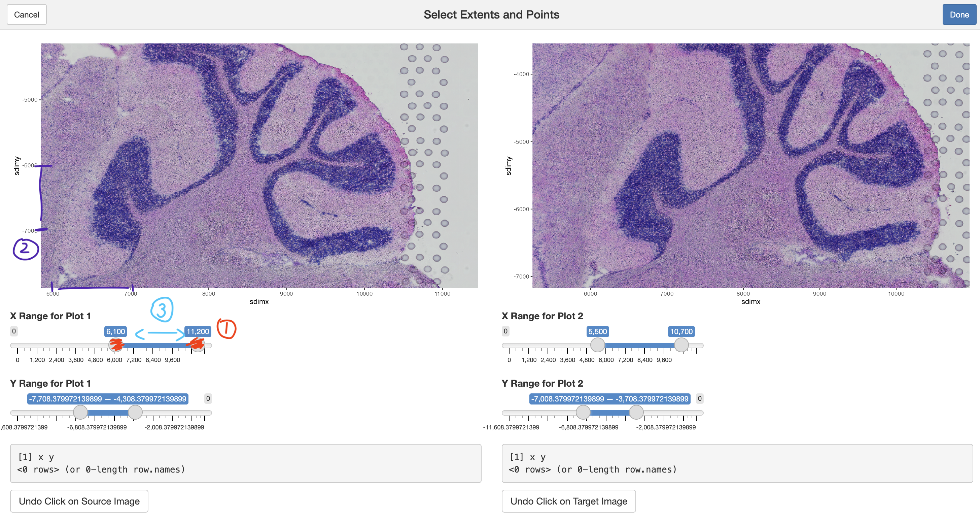The width and height of the screenshot is (980, 518).
Task: Grab the lower handle of Plot 2 Y range
Action: point(583,413)
